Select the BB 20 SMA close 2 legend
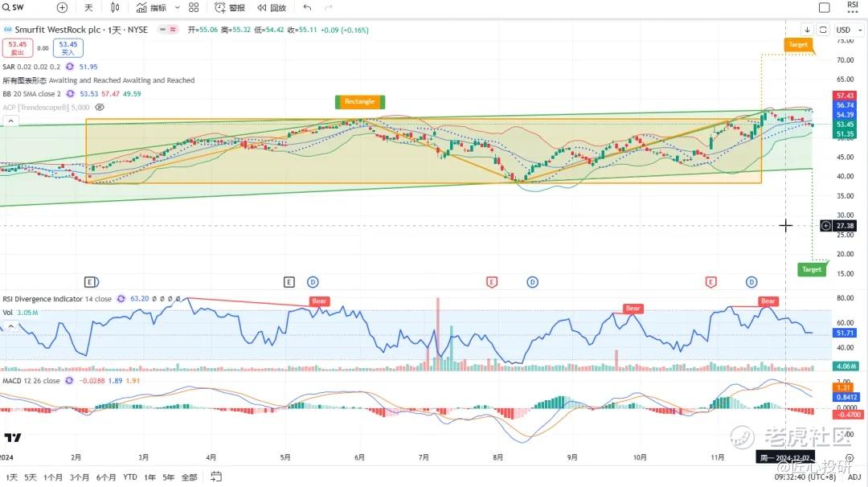Viewport: 868px width, 487px height. click(31, 93)
